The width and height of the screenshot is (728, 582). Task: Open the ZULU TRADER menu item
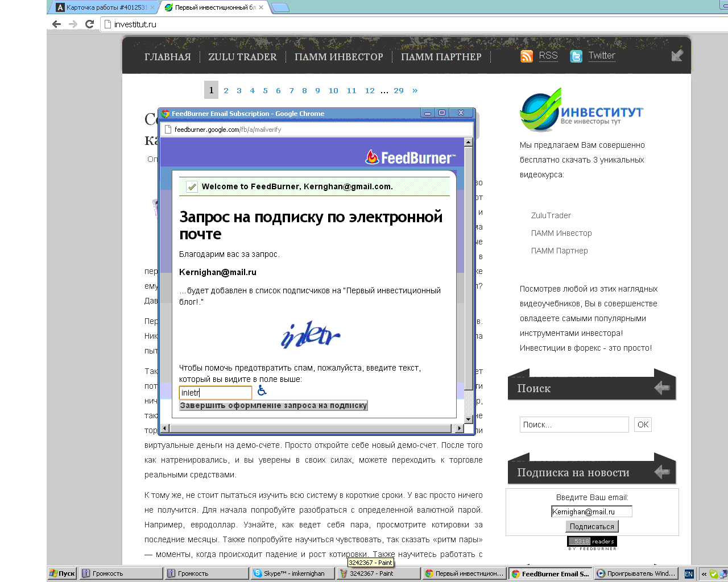click(242, 57)
